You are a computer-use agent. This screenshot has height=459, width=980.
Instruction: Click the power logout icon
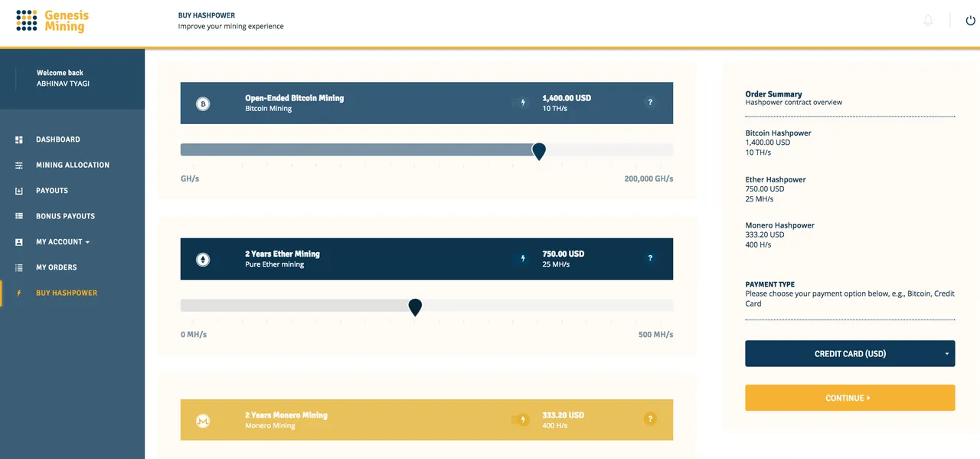[x=971, y=21]
